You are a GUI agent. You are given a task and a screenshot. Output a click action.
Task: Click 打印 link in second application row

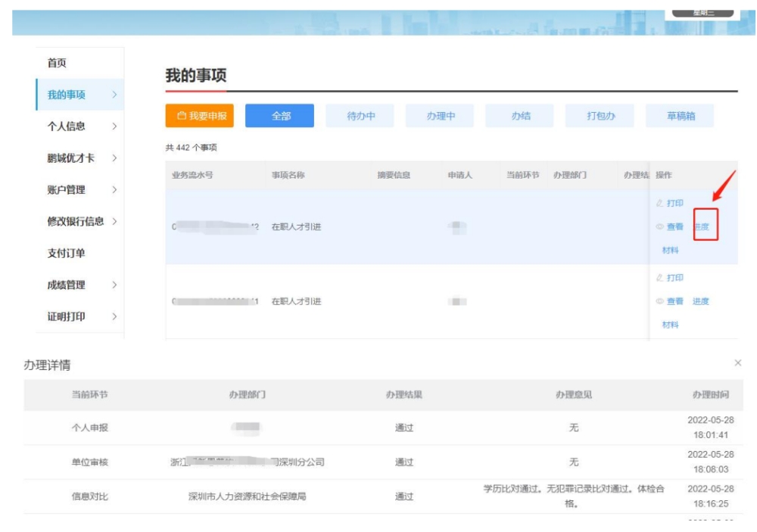point(675,278)
